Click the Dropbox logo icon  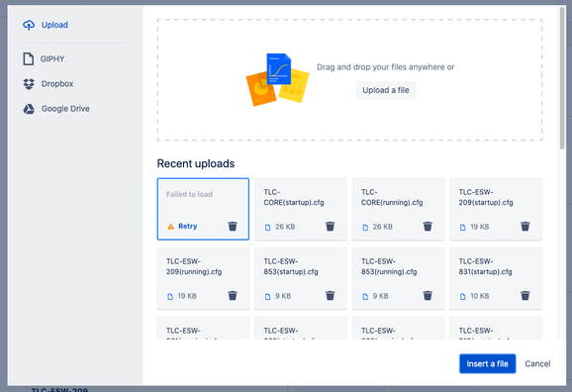tap(29, 84)
